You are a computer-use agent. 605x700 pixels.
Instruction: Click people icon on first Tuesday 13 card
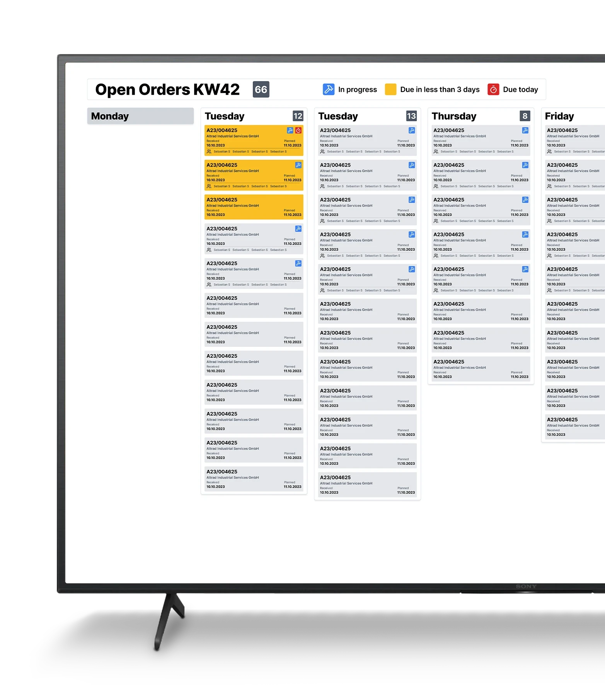(x=322, y=151)
